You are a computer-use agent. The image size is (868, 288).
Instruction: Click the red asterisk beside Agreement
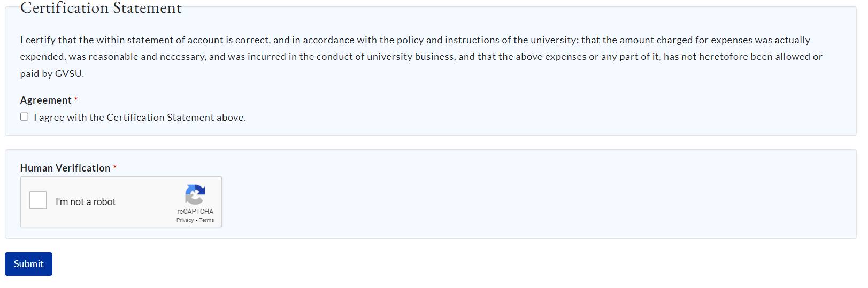click(76, 99)
